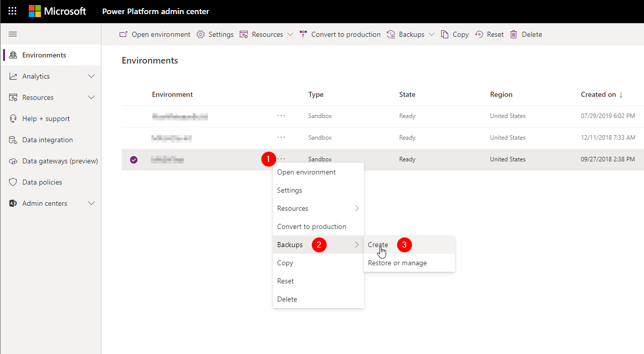This screenshot has height=354, width=644.
Task: Click the Settings gear in toolbar
Action: [200, 34]
